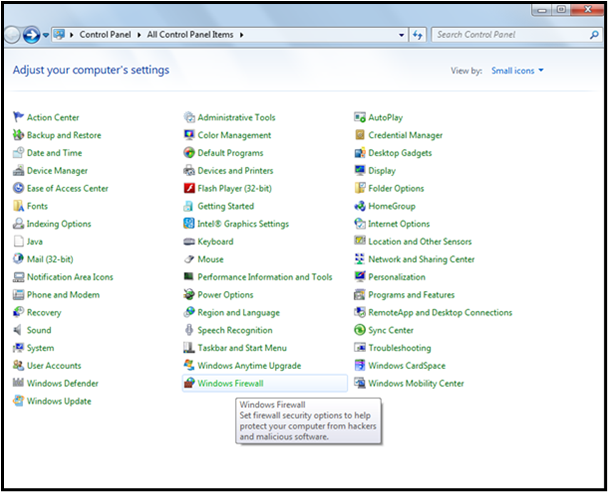The width and height of the screenshot is (608, 492).
Task: Open the Network and Sharing Center link
Action: pos(421,259)
